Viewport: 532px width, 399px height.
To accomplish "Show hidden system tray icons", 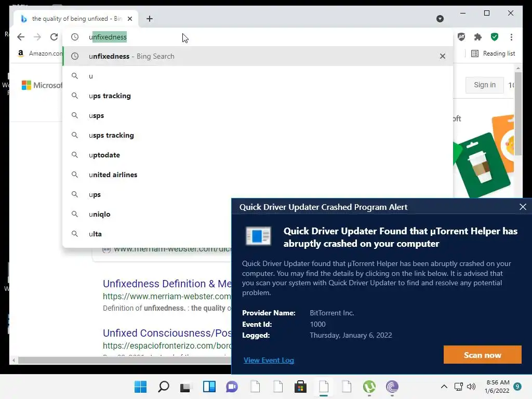I will 444,387.
